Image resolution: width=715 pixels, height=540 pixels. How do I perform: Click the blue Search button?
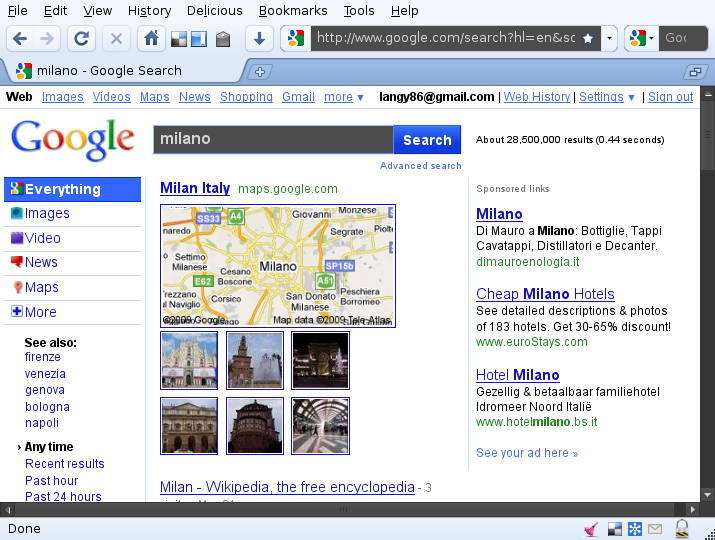click(x=427, y=140)
